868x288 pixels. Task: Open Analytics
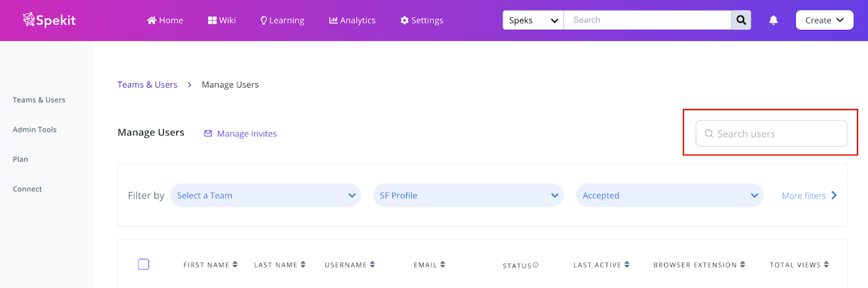[x=352, y=20]
